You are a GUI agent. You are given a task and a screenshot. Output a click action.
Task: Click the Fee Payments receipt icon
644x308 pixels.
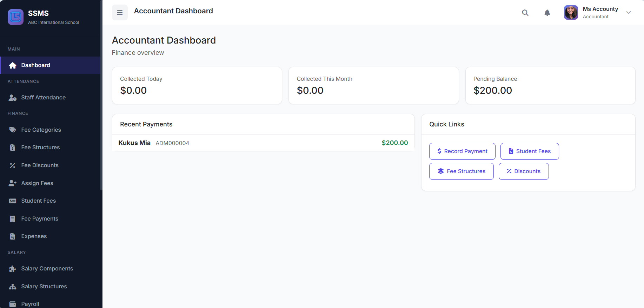click(13, 219)
